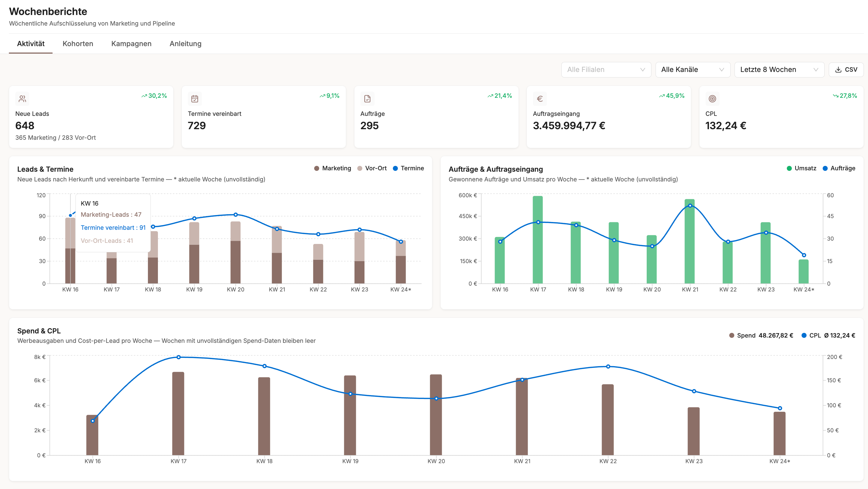Switch to the Aktivität tab
This screenshot has height=489, width=868.
[31, 44]
